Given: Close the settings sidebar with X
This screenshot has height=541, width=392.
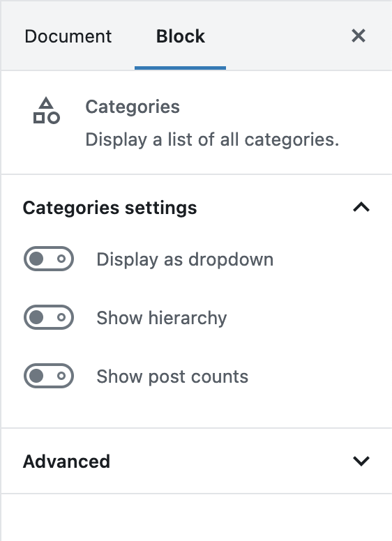Looking at the screenshot, I should (x=359, y=36).
